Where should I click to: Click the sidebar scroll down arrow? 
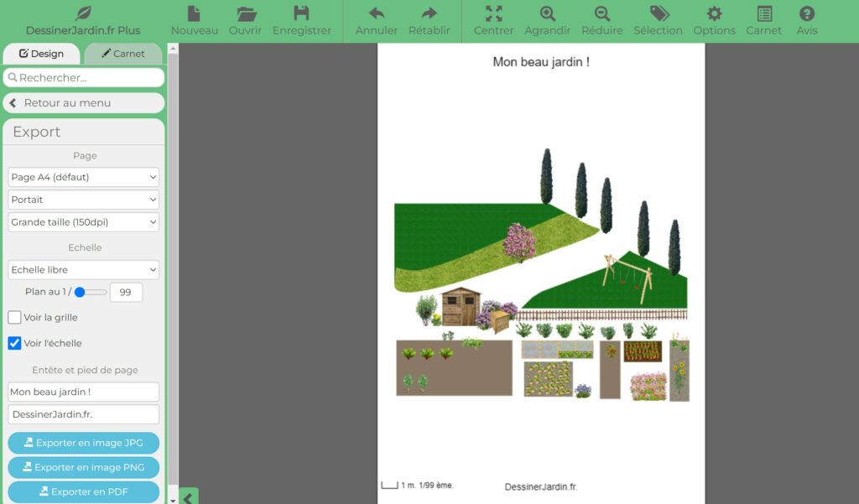[173, 500]
